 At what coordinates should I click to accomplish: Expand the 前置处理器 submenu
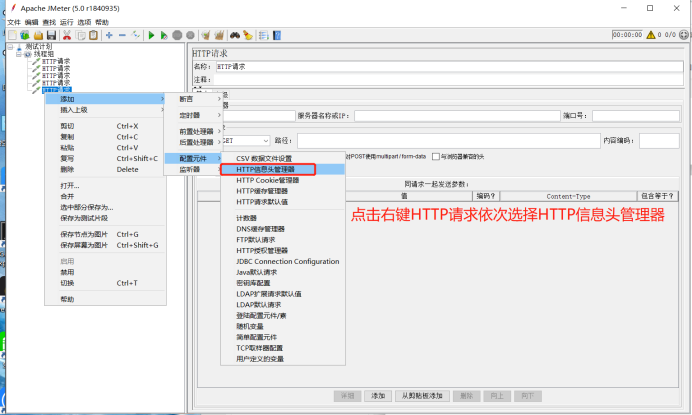(x=193, y=132)
